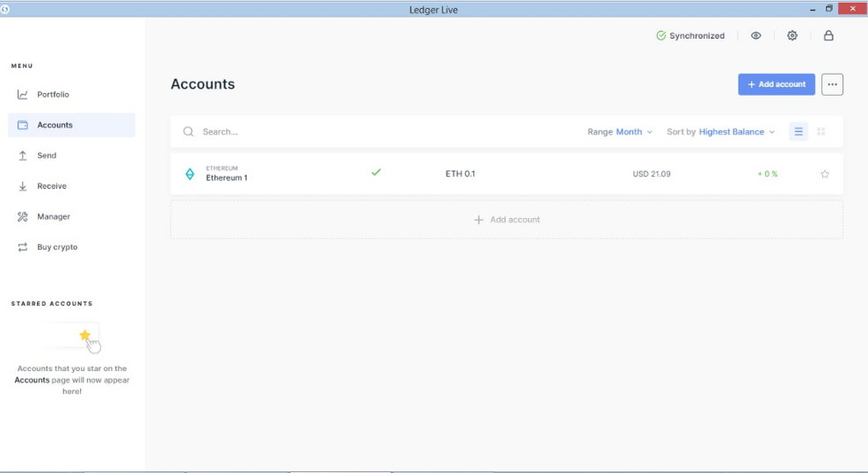
Task: Click the search magnifier icon
Action: point(188,132)
